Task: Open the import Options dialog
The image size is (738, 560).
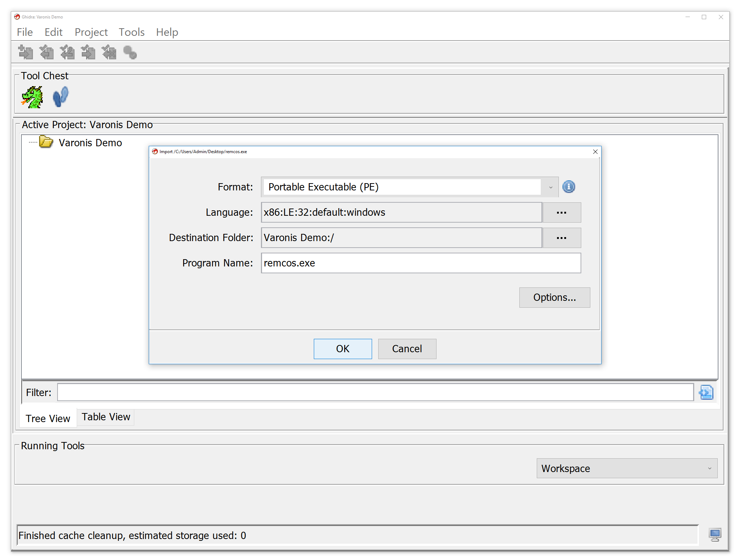Action: click(554, 297)
